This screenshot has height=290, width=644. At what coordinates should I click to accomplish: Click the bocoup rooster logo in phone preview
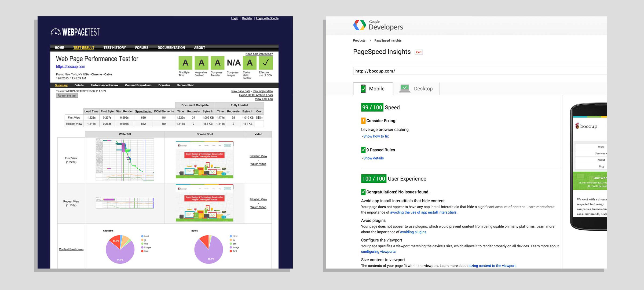[577, 126]
